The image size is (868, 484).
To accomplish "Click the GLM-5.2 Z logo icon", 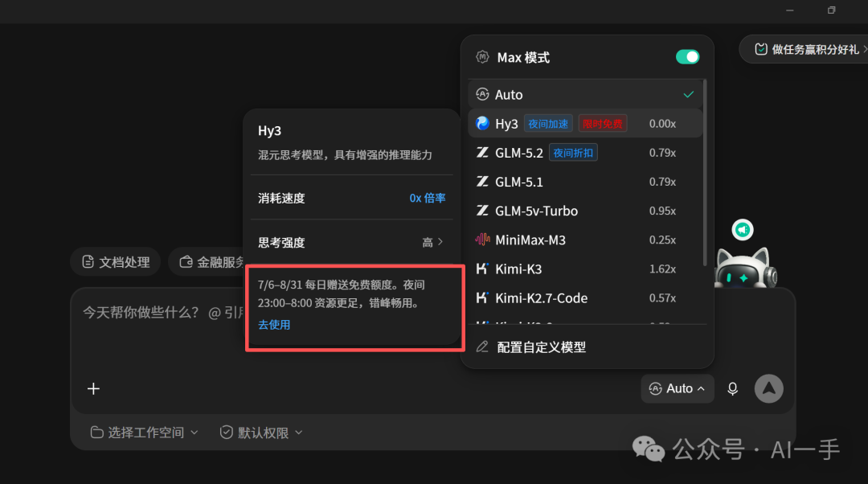I will (482, 152).
